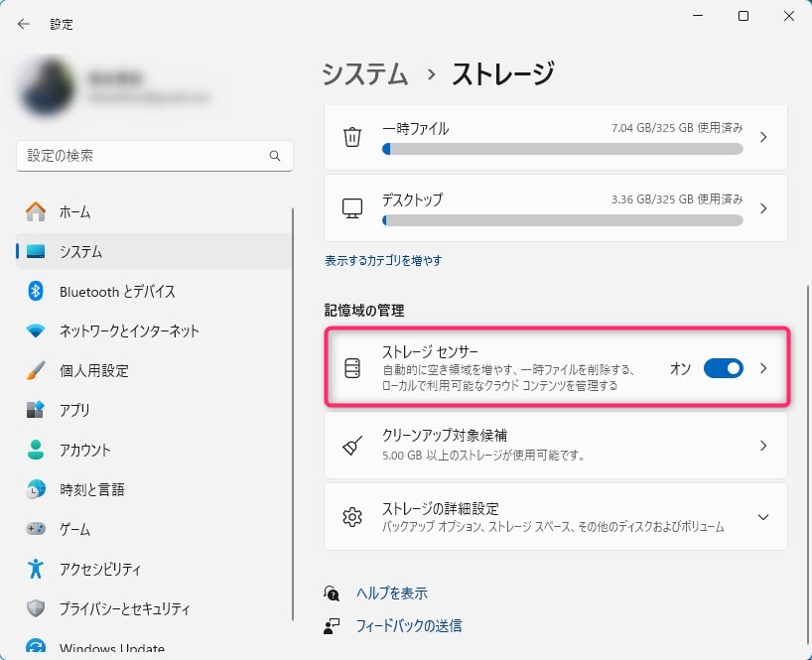The image size is (812, 660).
Task: Click the 時刻と言語 clock icon
Action: 36,489
